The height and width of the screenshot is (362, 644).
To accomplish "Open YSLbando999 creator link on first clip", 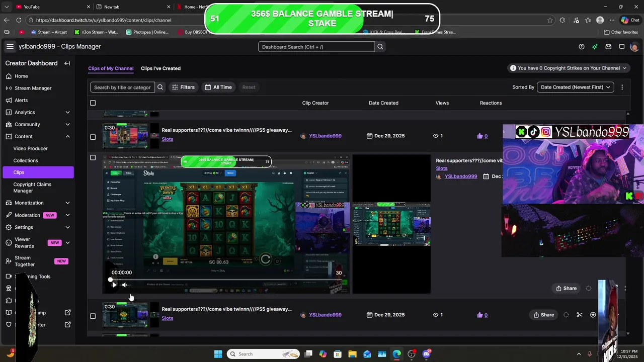I will click(x=325, y=136).
